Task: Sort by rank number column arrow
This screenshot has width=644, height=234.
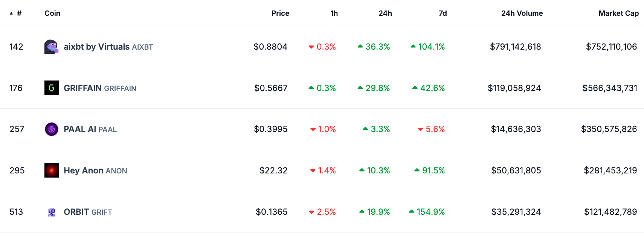Action: (x=12, y=14)
